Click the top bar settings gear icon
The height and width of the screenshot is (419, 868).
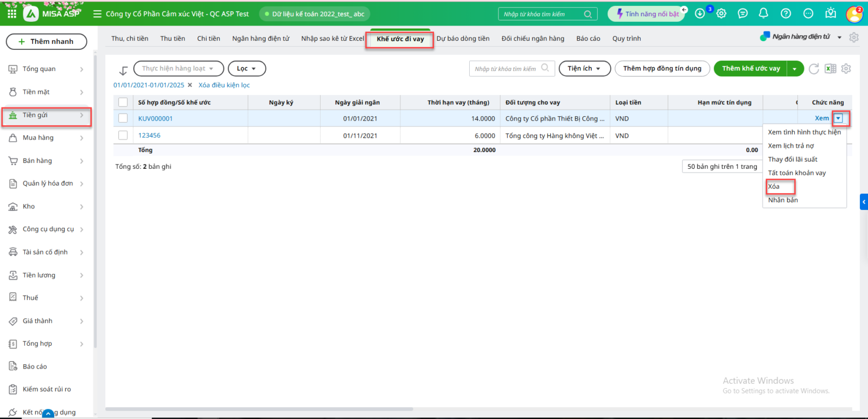[721, 14]
